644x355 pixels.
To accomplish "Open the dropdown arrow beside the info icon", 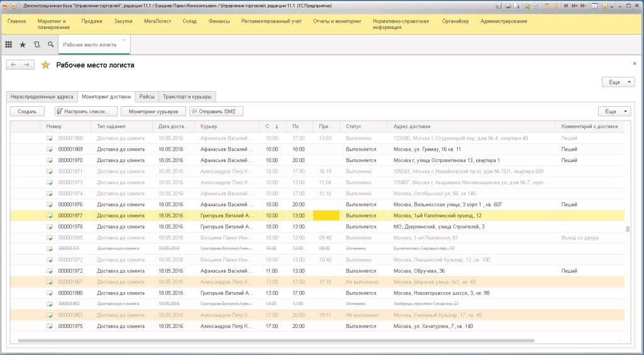I will pyautogui.click(x=612, y=6).
